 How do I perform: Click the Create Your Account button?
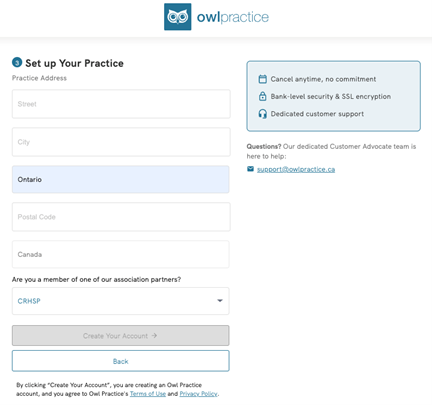pyautogui.click(x=121, y=335)
